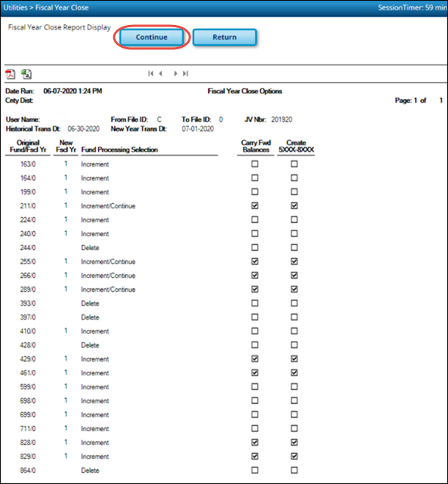Click the Return button
The image size is (448, 484).
pos(224,38)
